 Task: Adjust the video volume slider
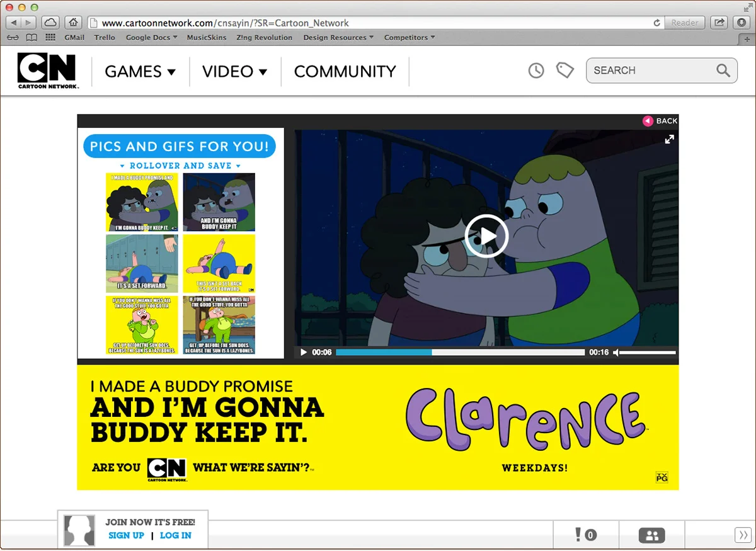648,353
